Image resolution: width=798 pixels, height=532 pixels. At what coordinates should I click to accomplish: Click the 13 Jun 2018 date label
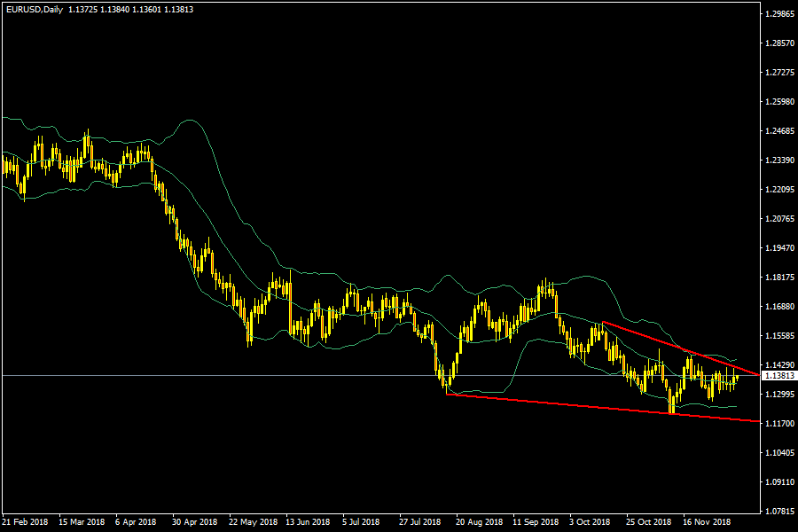pos(308,521)
